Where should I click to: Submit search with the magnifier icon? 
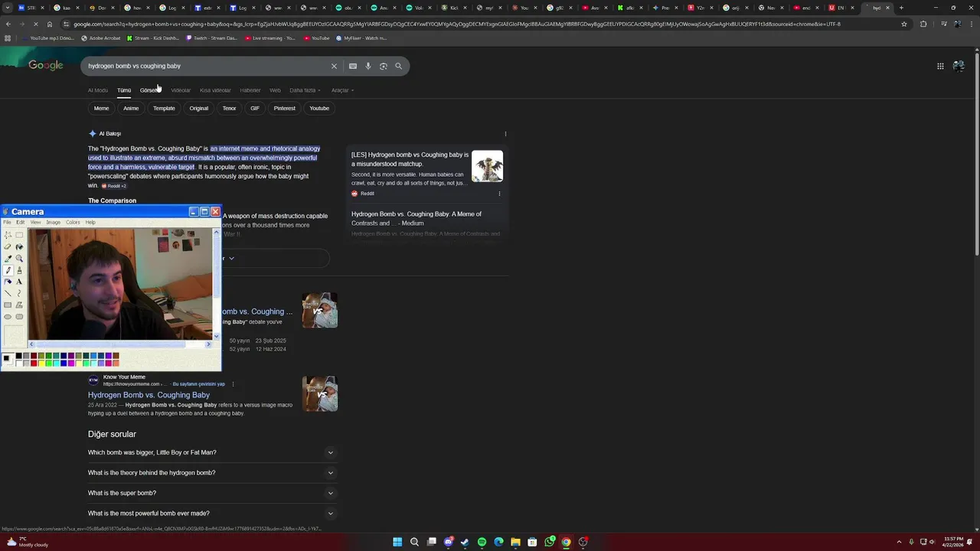pyautogui.click(x=398, y=66)
